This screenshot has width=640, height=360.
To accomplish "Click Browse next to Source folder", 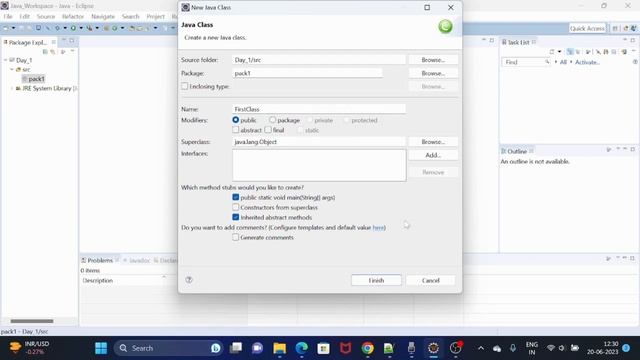I will (433, 60).
